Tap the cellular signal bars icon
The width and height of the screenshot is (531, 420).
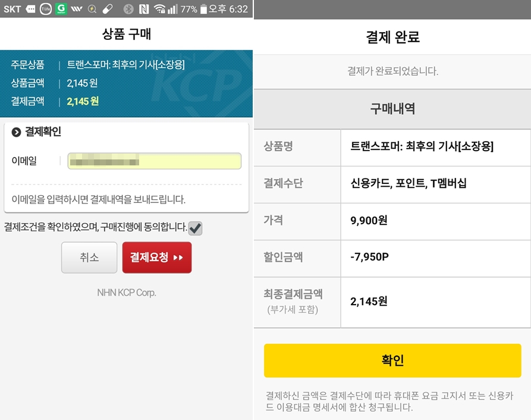tap(172, 9)
